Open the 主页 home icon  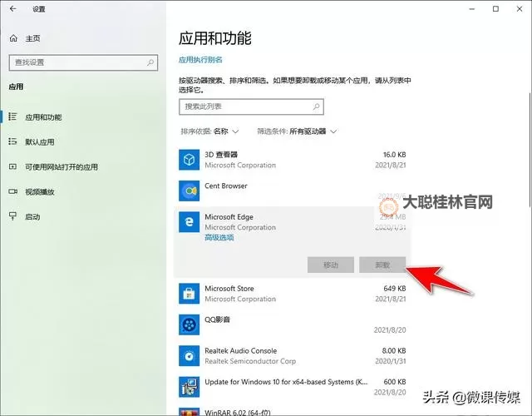[x=13, y=38]
